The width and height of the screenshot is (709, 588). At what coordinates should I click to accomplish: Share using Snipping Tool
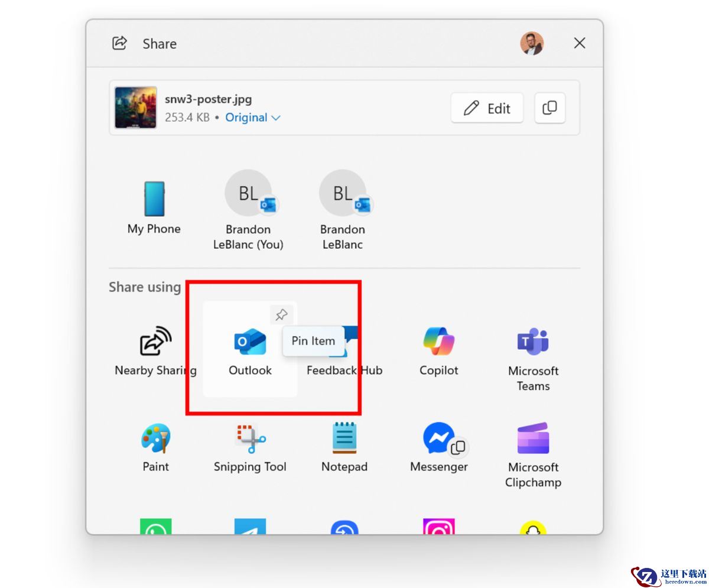click(250, 447)
